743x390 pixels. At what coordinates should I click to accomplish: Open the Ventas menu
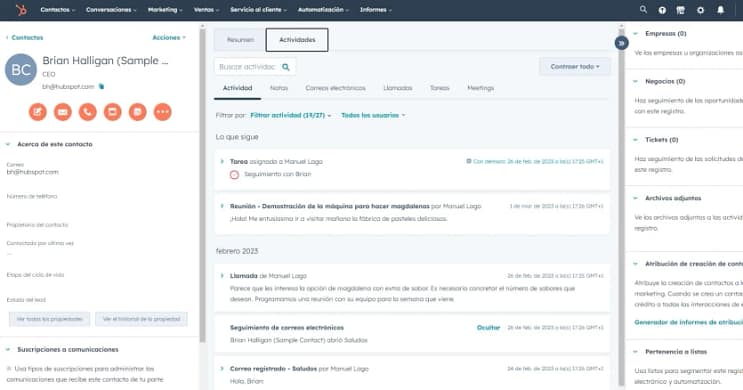[x=206, y=9]
